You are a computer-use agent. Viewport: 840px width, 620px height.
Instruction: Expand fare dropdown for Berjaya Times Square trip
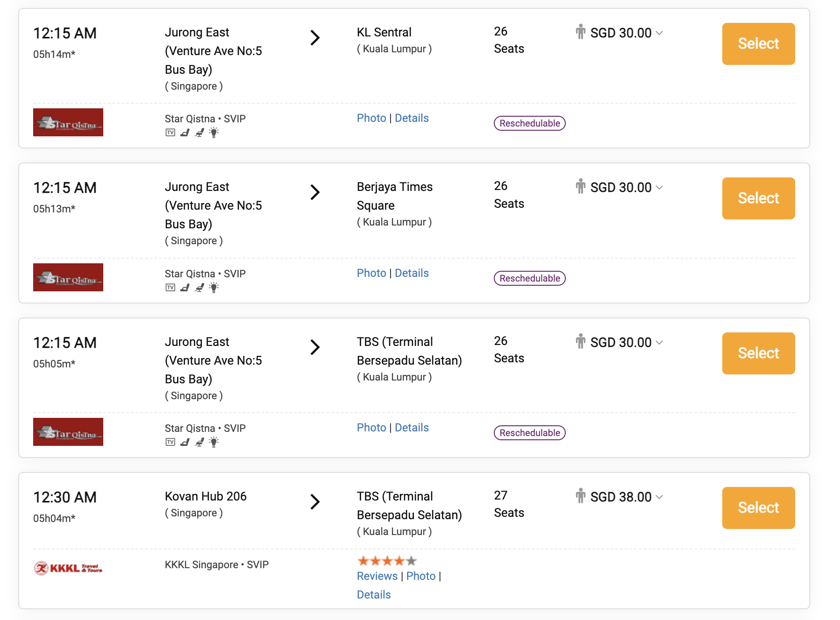(659, 188)
